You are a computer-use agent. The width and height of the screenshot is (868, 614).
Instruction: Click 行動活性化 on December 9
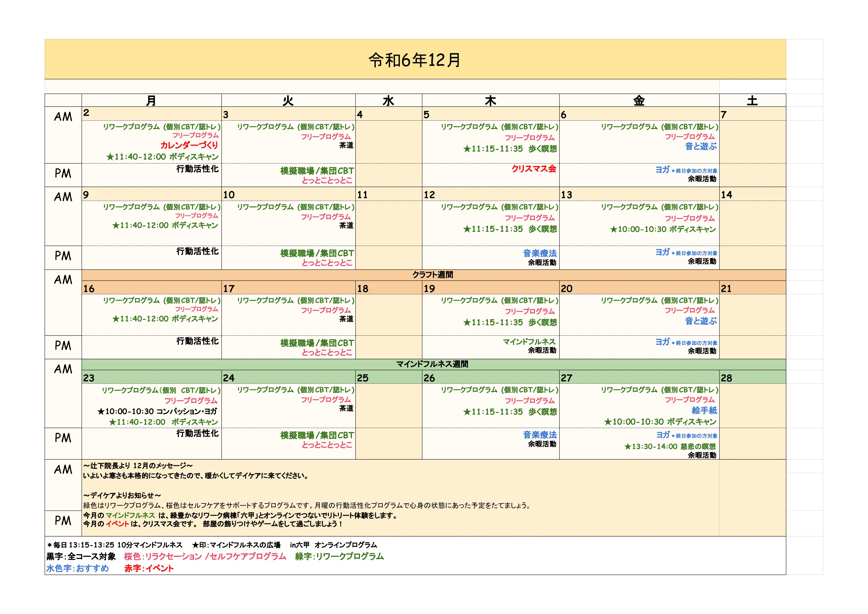coord(197,251)
